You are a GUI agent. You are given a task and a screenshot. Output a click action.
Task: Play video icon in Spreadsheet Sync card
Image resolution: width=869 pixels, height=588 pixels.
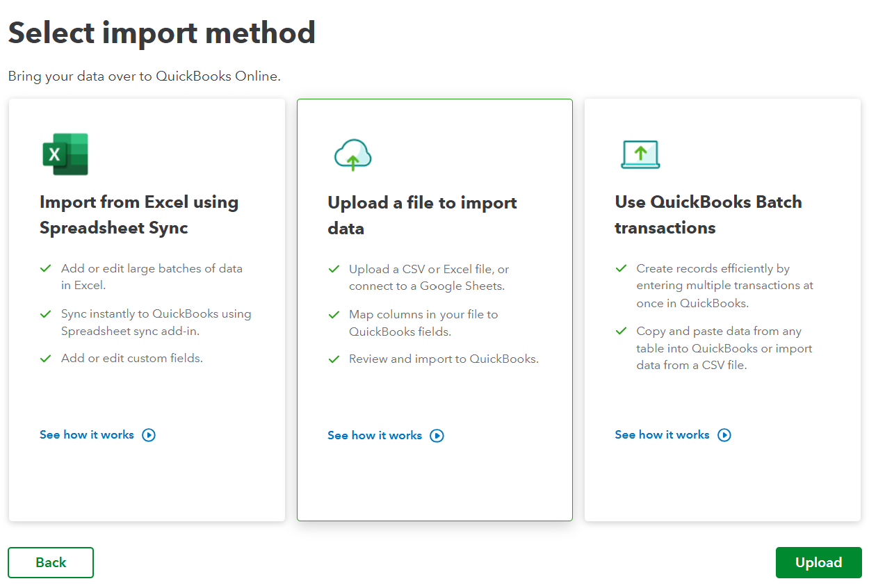pyautogui.click(x=149, y=435)
